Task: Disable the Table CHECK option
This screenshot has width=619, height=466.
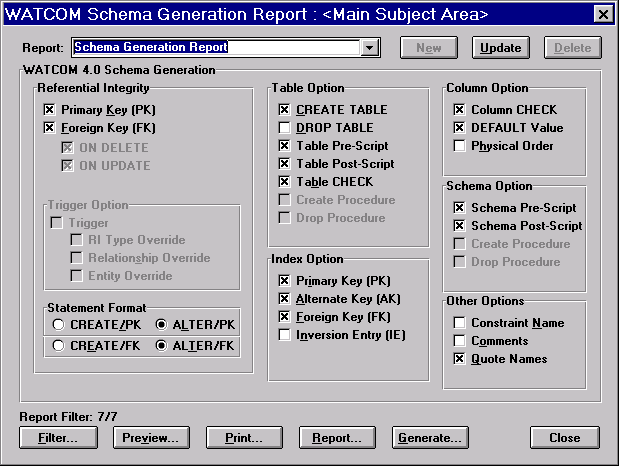Action: pyautogui.click(x=285, y=182)
